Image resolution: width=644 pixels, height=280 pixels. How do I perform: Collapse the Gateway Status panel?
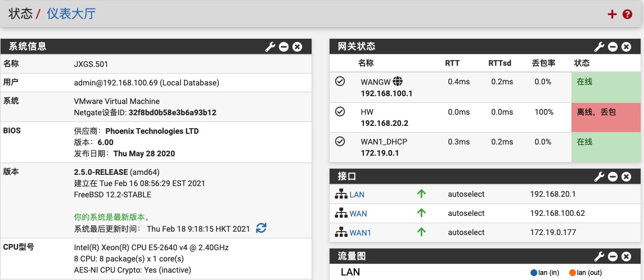click(613, 47)
